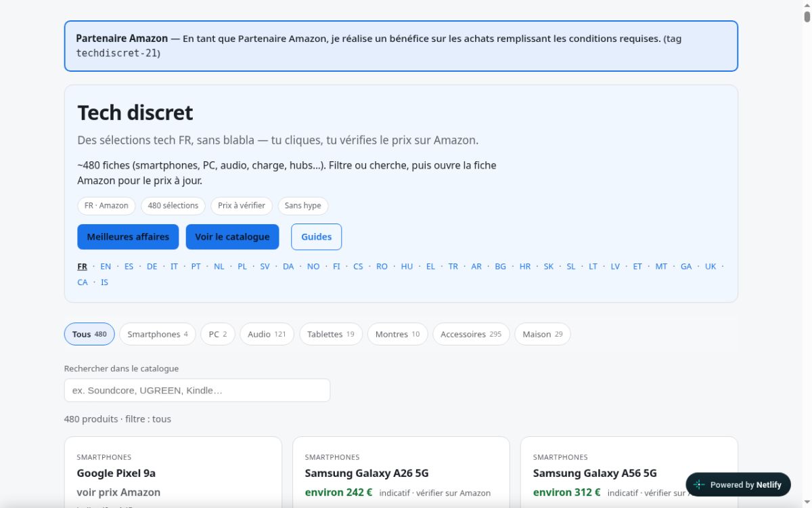Switch language to SK
The image size is (812, 508).
point(549,266)
